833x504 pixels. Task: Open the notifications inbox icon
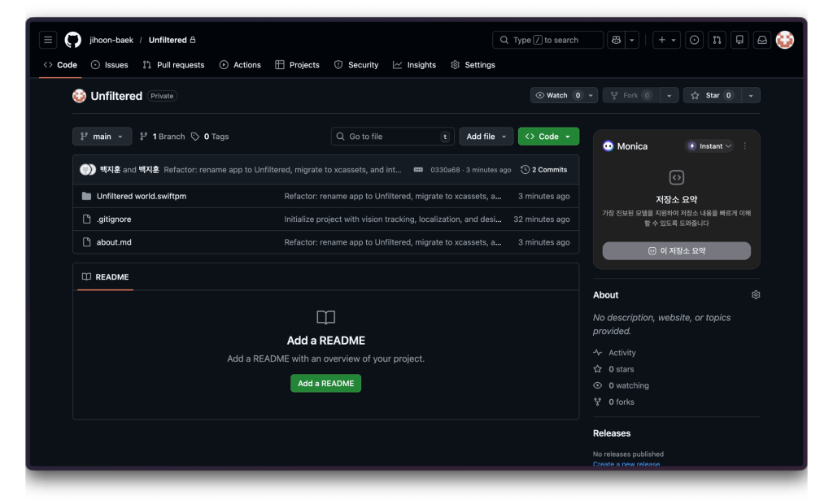(761, 39)
